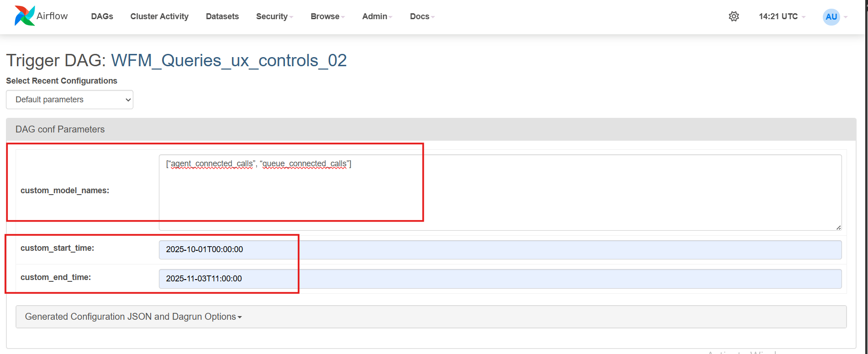Open the DAGs page

point(102,16)
